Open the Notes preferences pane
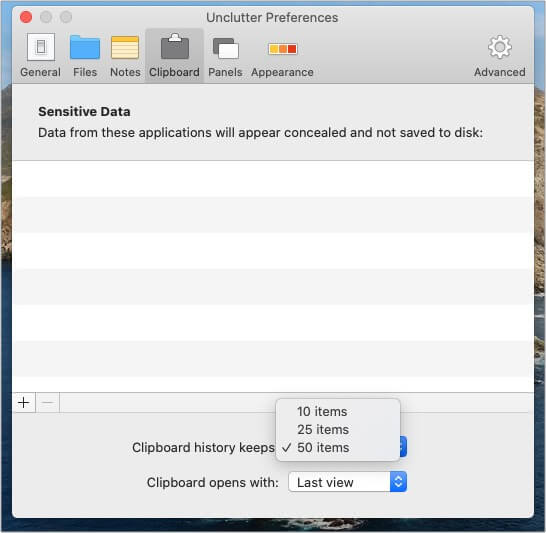 click(x=125, y=56)
